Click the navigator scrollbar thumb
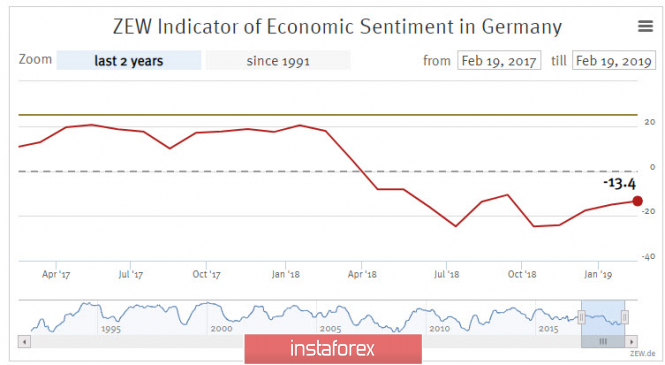Viewport: 665px width, 365px height. click(603, 341)
